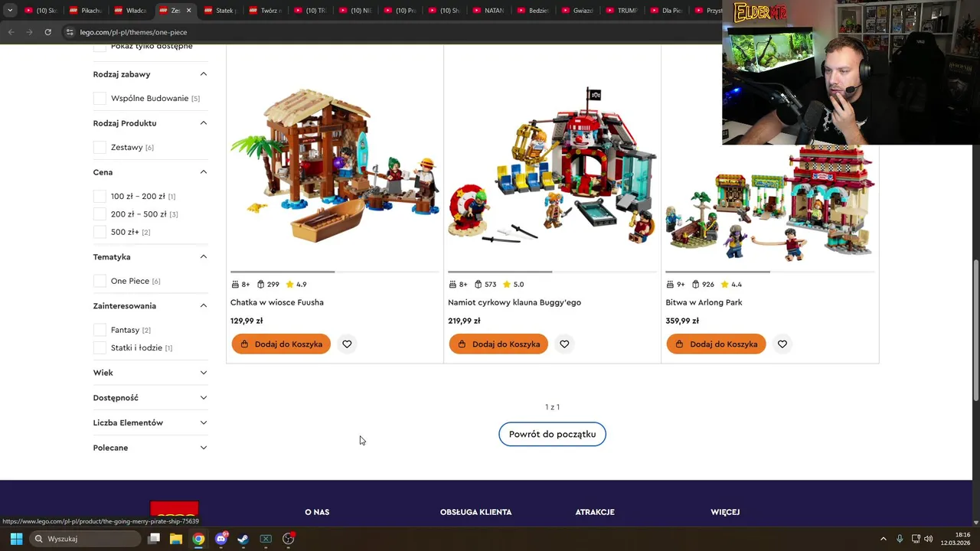Open Steam from the taskbar
Viewport: 980px width, 551px height.
click(243, 539)
